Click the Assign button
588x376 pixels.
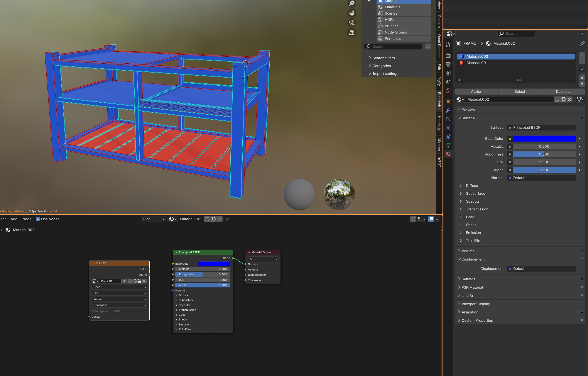[476, 92]
